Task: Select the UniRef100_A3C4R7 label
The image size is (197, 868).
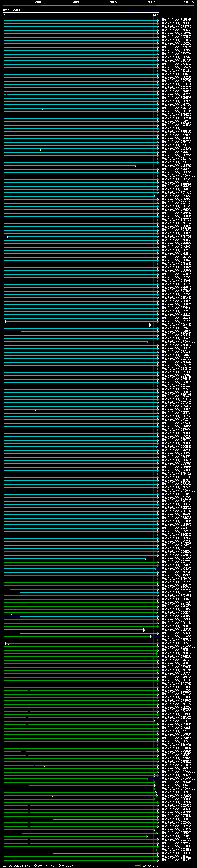Action: point(176,338)
